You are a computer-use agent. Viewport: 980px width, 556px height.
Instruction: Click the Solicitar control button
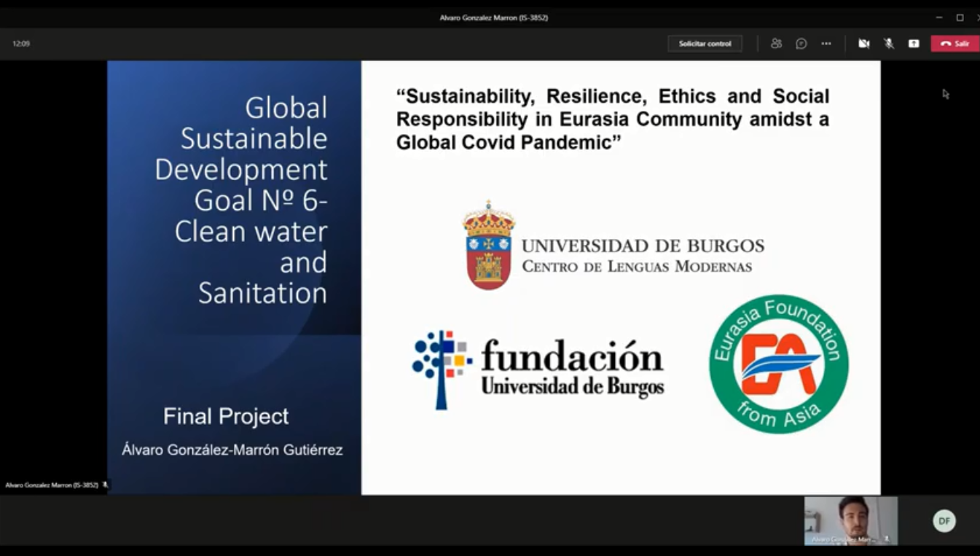point(705,44)
